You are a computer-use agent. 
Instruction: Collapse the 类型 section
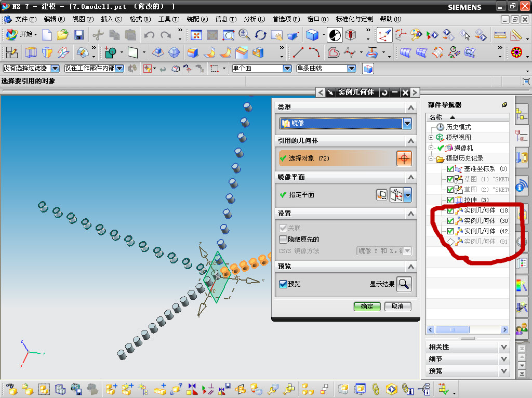coord(410,108)
